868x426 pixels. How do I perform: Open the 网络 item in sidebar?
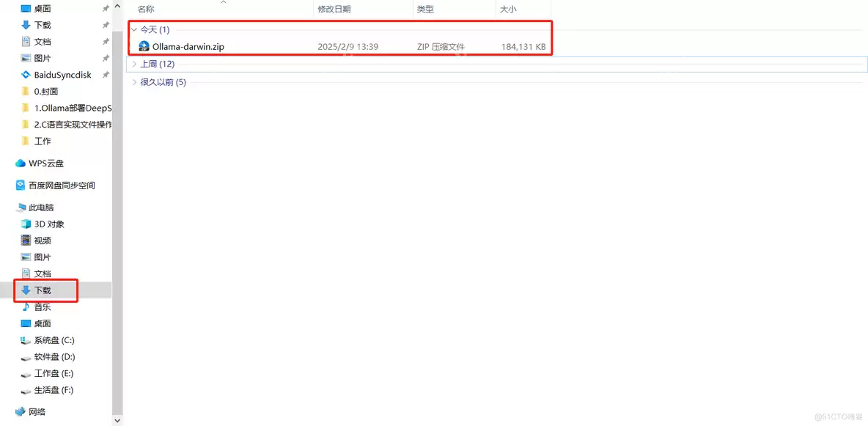tap(40, 411)
